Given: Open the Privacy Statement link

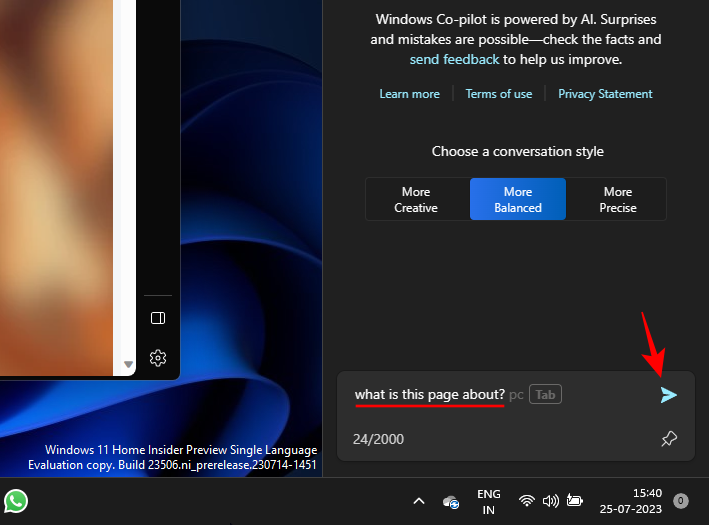Looking at the screenshot, I should [x=605, y=94].
